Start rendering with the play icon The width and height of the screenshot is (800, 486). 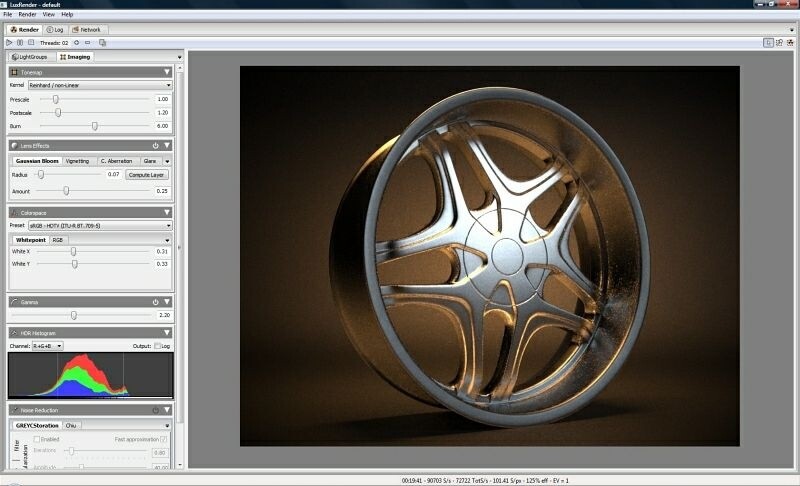[9, 43]
